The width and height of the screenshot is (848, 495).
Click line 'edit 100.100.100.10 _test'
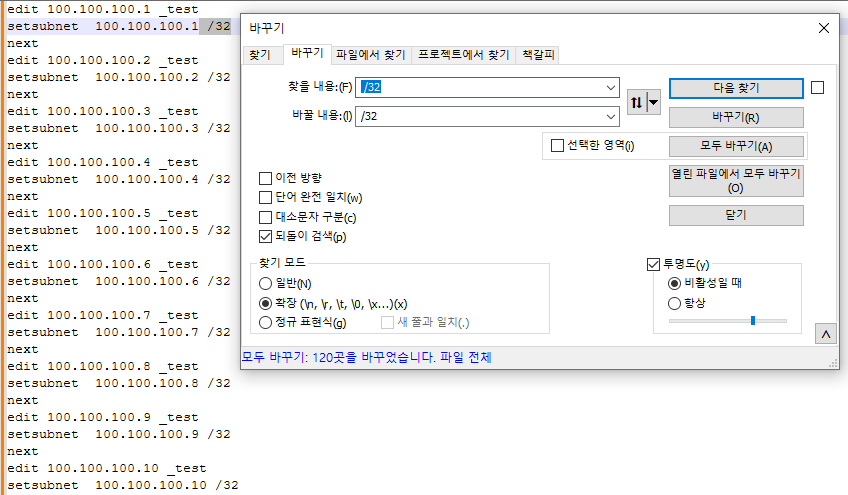[x=107, y=468]
